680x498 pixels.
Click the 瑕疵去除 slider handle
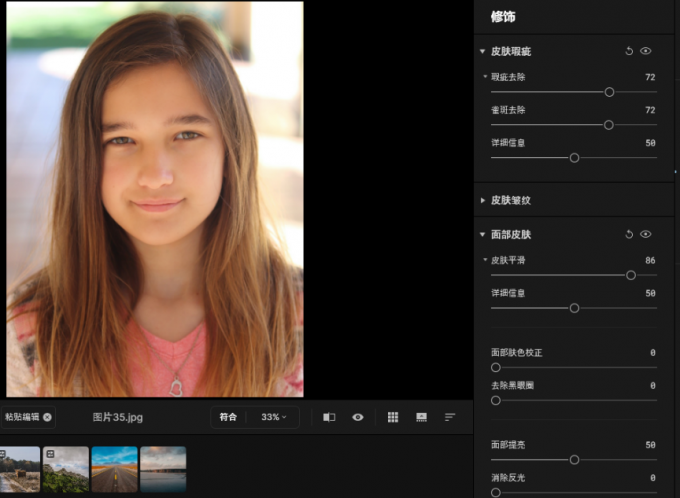coord(609,92)
